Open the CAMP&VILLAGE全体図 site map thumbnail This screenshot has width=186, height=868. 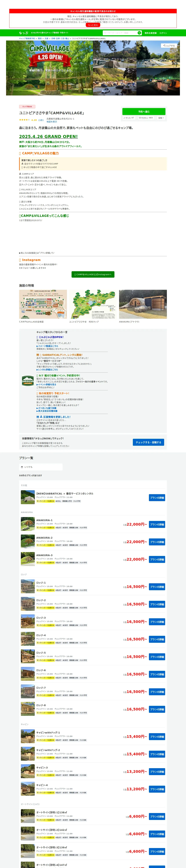point(43,304)
